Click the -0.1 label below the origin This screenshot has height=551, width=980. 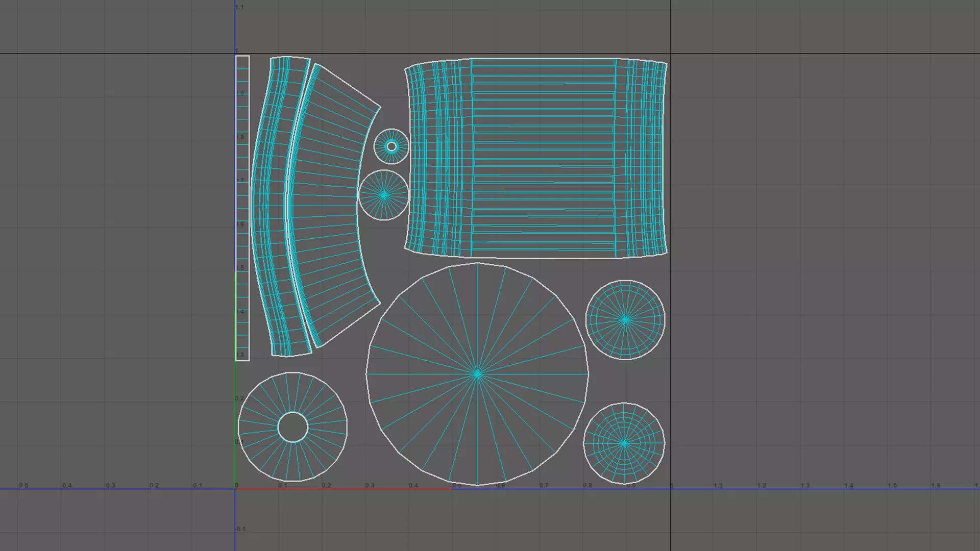(240, 529)
